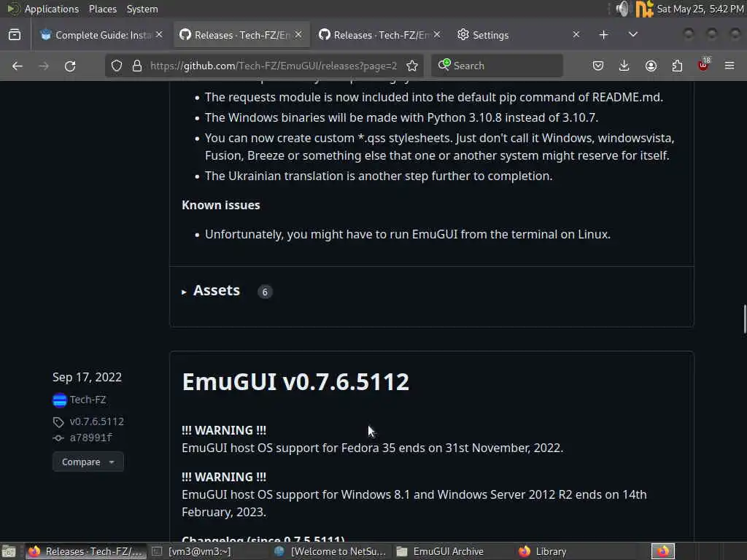Click the Sep 17, 2022 release date
This screenshot has height=560, width=747.
tap(88, 378)
